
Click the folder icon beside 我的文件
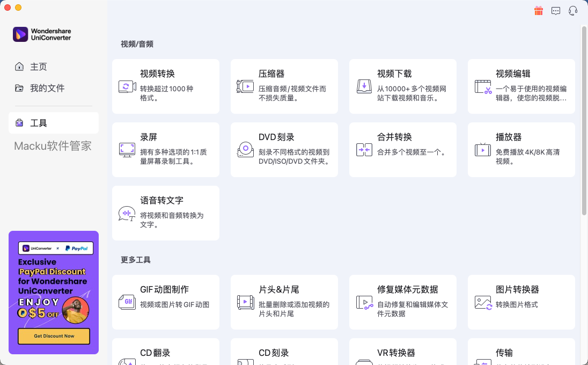pyautogui.click(x=19, y=88)
